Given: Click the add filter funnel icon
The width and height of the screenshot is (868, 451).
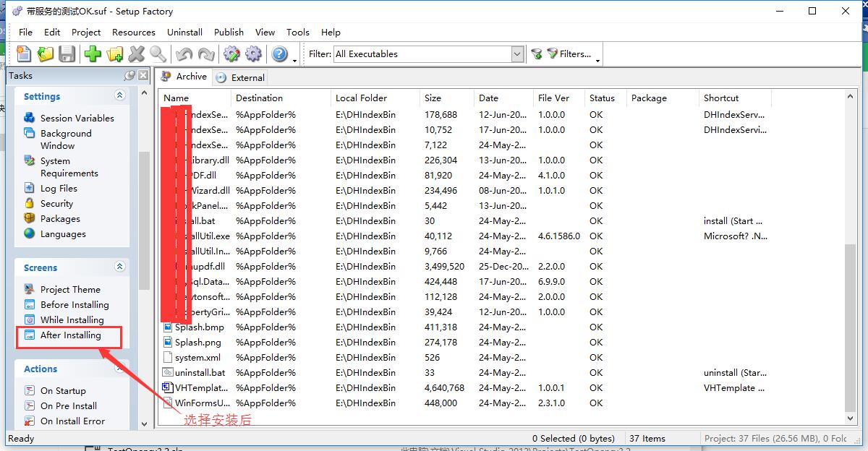Looking at the screenshot, I should pyautogui.click(x=537, y=53).
